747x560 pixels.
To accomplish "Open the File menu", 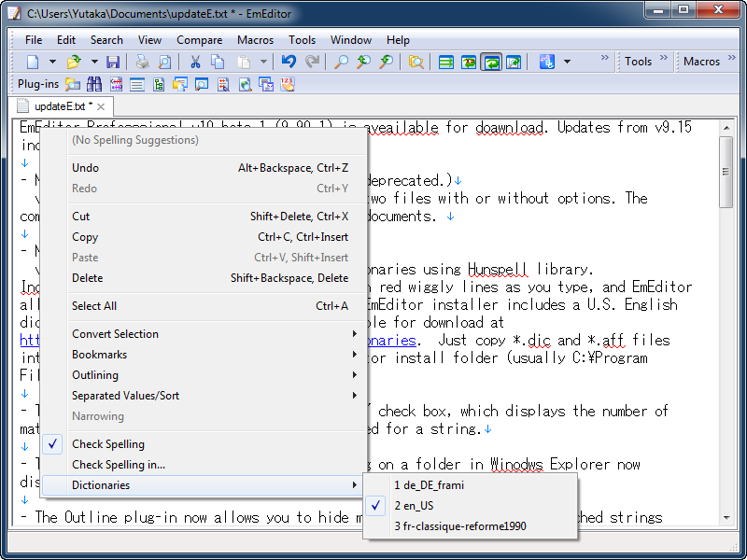I will [x=34, y=40].
